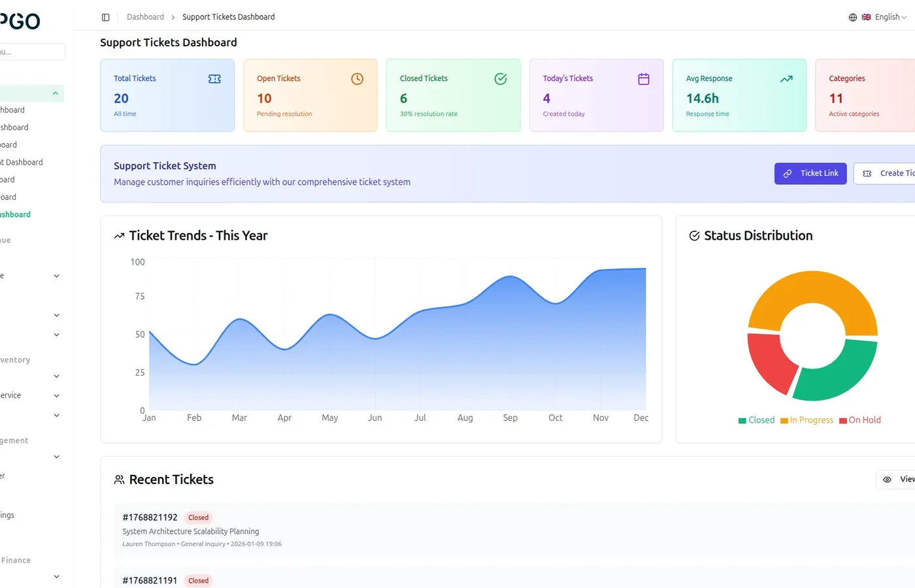Click the Sep label on chart axis
Viewport: 915px width, 588px height.
[510, 418]
